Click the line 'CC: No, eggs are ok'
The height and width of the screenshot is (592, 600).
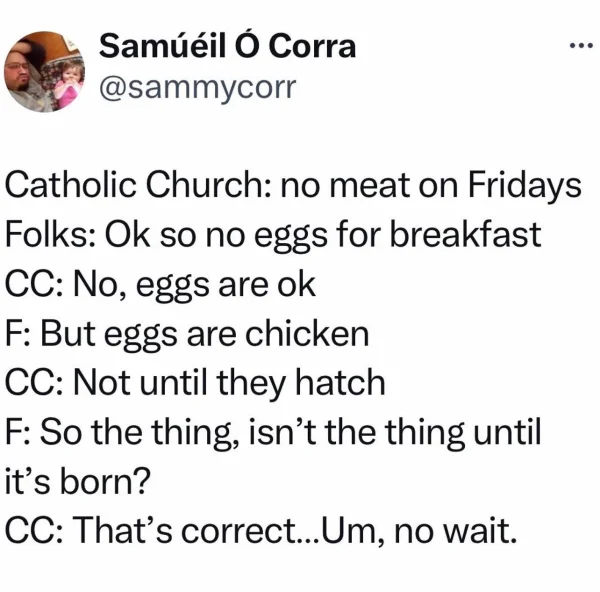point(160,285)
